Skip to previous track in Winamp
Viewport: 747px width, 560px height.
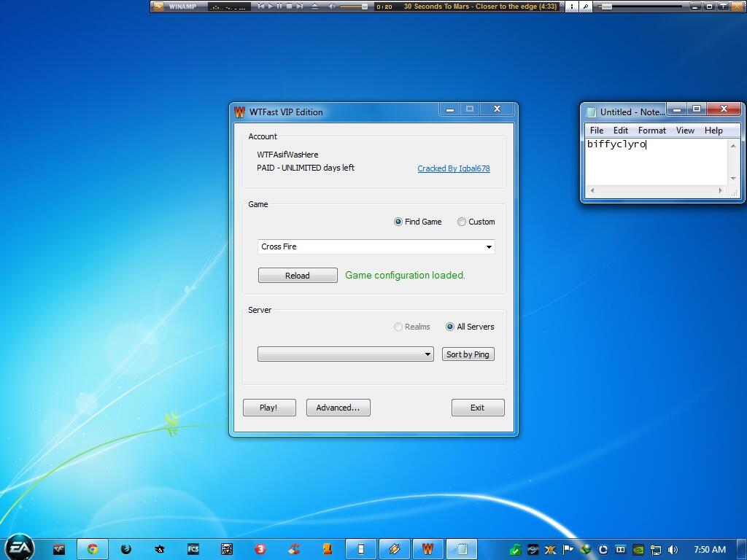click(x=260, y=6)
